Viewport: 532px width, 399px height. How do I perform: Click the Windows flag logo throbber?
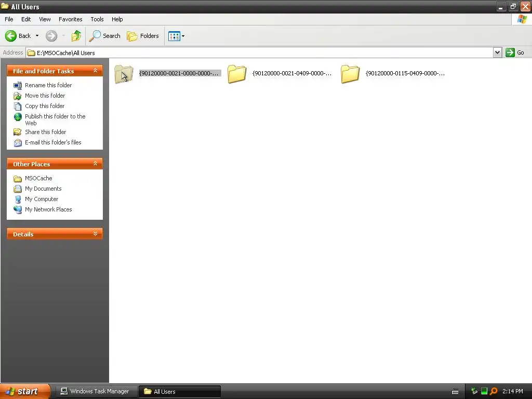tap(522, 19)
